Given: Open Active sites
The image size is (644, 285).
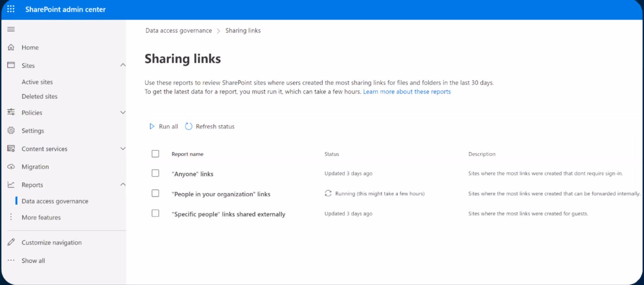Looking at the screenshot, I should click(37, 82).
